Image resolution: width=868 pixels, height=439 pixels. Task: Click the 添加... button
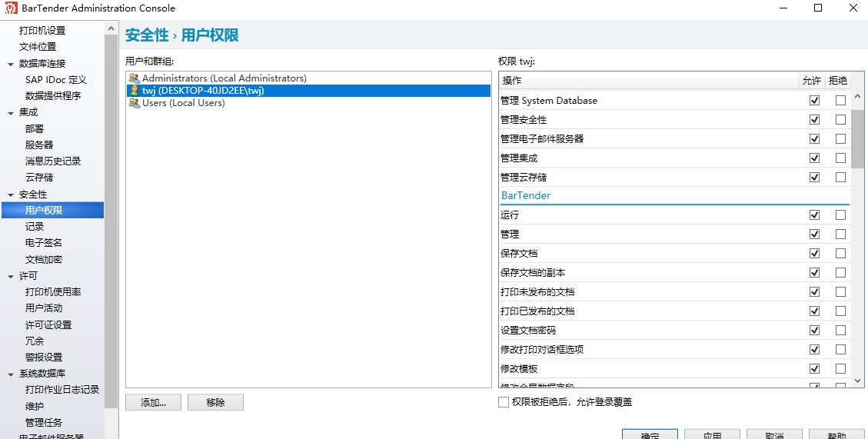click(x=153, y=402)
